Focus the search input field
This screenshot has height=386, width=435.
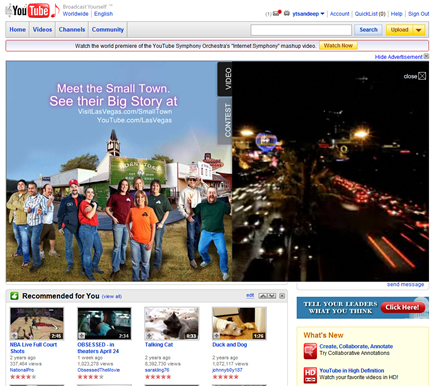301,30
